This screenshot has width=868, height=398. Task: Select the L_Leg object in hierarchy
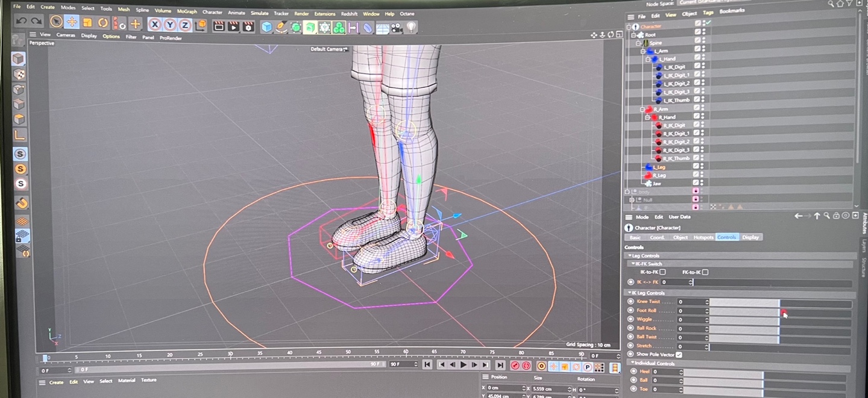658,167
